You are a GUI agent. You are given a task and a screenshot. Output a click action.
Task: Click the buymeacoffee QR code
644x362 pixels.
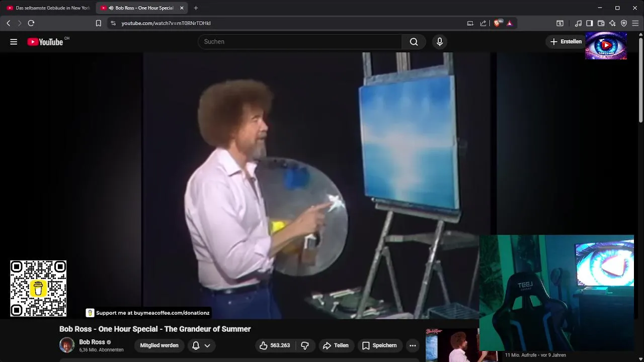pos(38,289)
